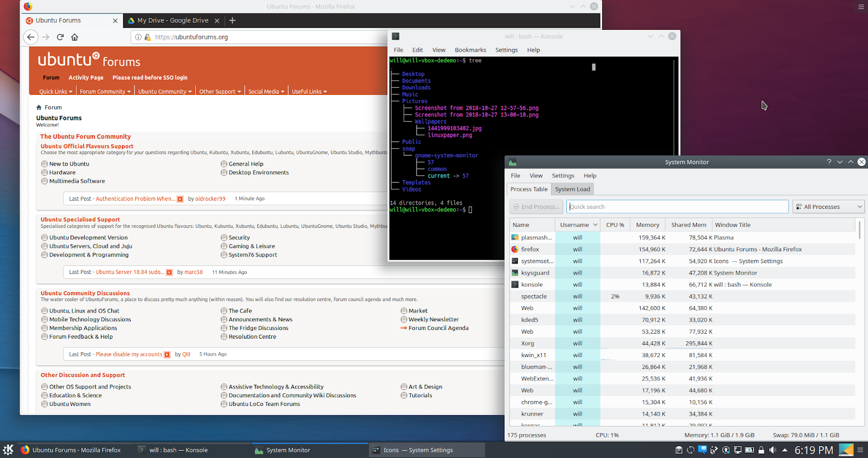The image size is (868, 458).
Task: Click the padlock tray icon
Action: point(761,450)
